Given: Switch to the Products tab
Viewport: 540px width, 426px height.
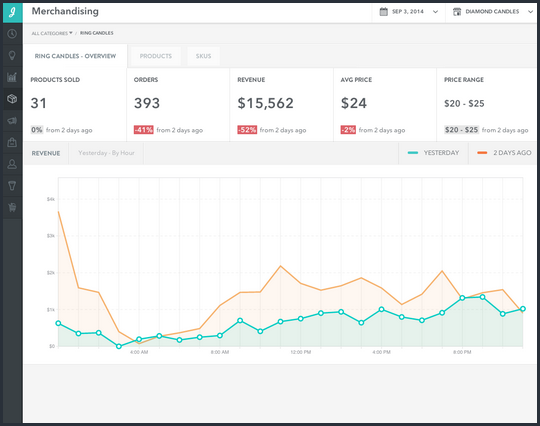Looking at the screenshot, I should (x=156, y=56).
